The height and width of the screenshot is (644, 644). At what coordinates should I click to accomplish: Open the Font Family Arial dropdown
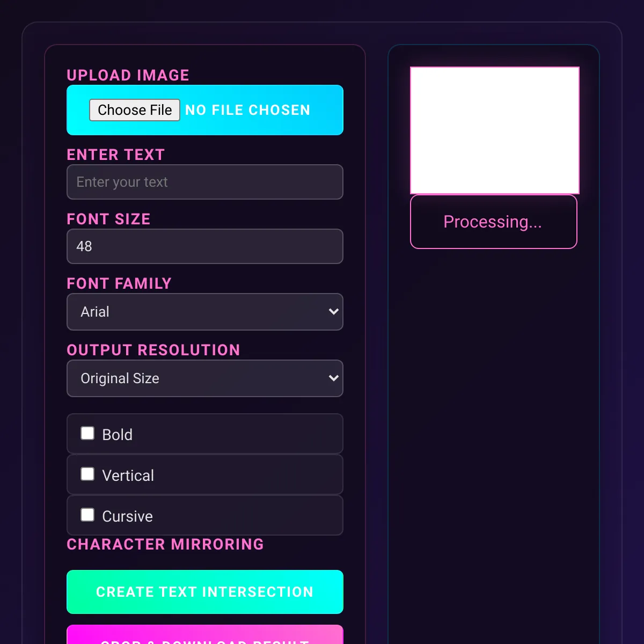click(x=205, y=312)
